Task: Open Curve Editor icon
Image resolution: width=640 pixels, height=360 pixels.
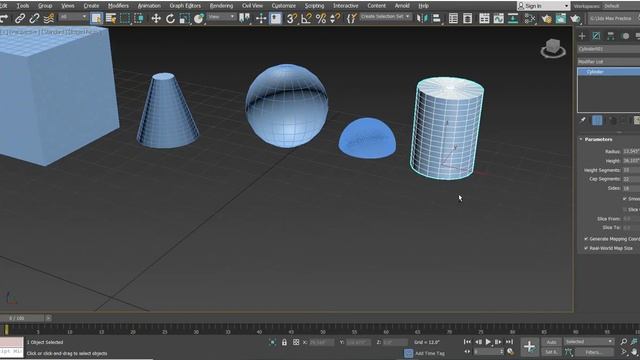Action: pyautogui.click(x=498, y=18)
